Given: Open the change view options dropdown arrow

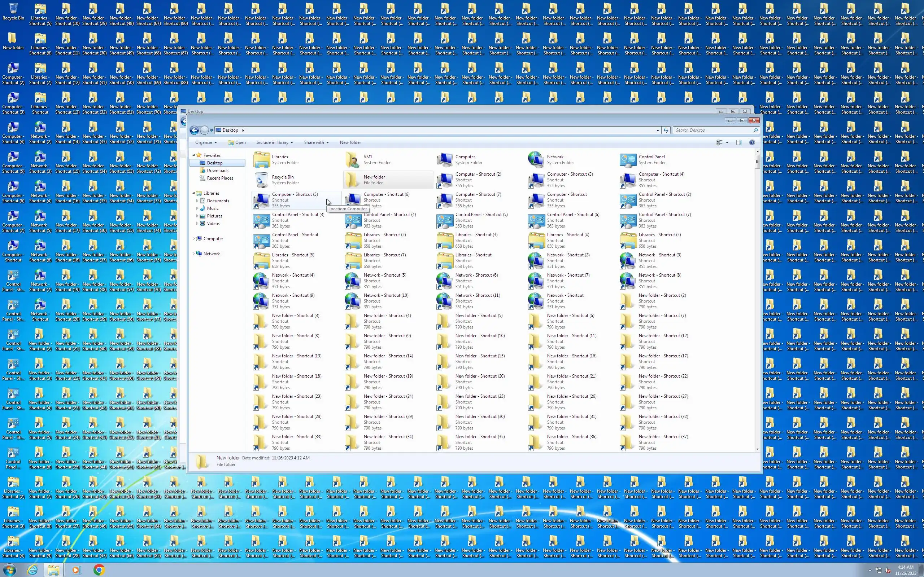Looking at the screenshot, I should (x=727, y=143).
